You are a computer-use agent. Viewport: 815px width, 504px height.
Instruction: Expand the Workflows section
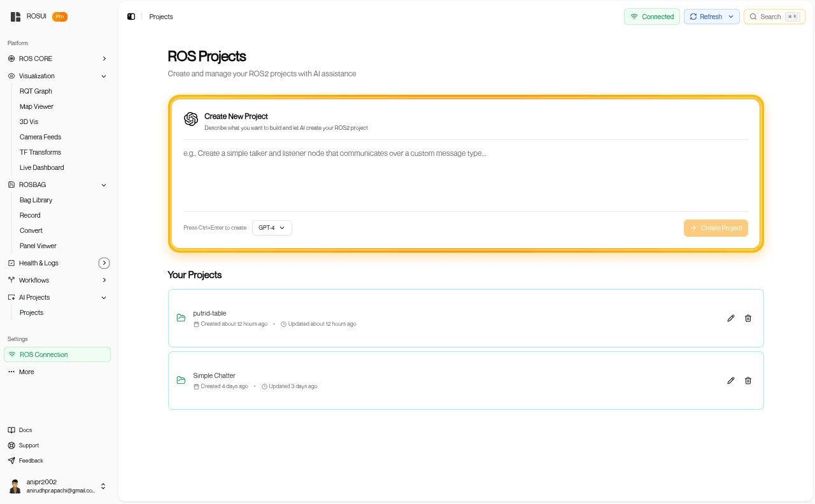[x=104, y=280]
